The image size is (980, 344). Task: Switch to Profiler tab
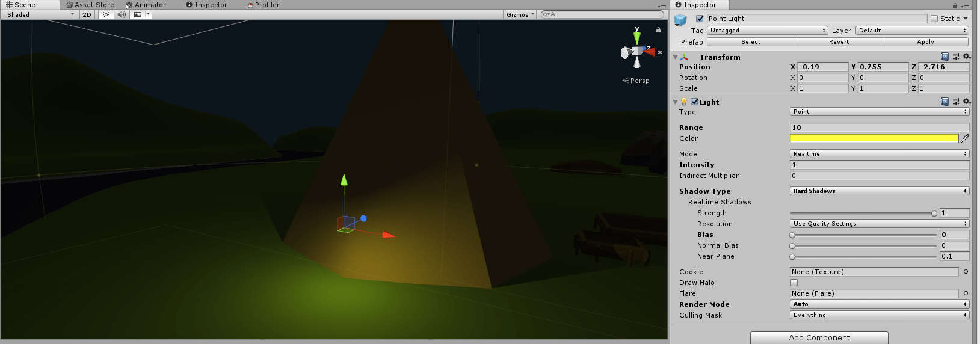pyautogui.click(x=263, y=5)
